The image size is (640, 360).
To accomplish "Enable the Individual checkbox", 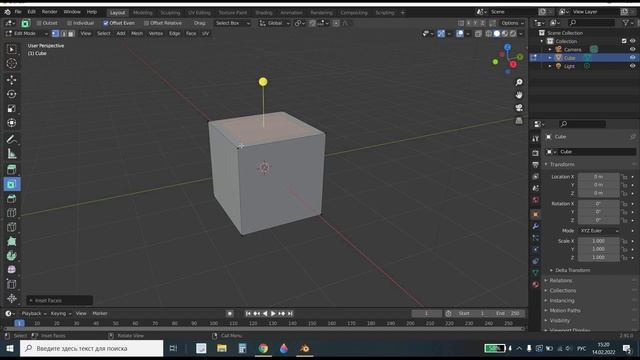I will [x=69, y=23].
